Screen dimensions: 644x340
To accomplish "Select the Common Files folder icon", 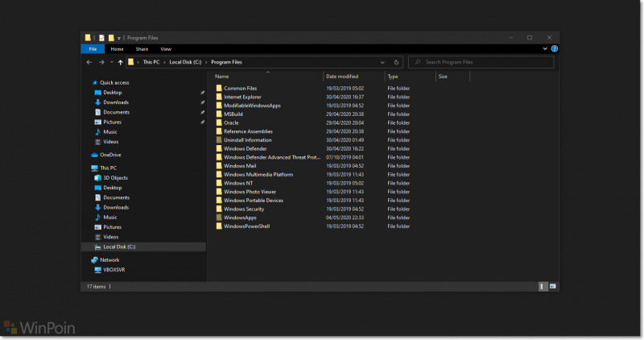I will pyautogui.click(x=219, y=88).
